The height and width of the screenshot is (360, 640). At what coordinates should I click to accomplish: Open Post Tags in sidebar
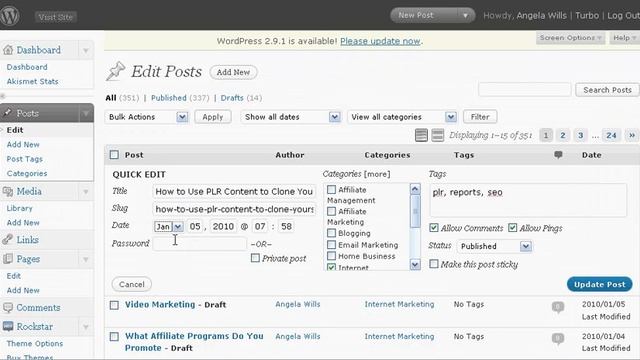click(24, 159)
